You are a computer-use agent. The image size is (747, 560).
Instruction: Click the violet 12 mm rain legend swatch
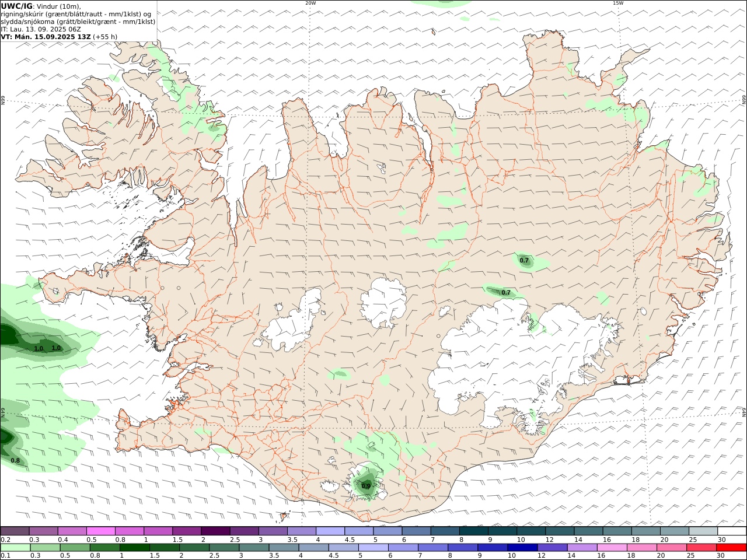coord(552,547)
